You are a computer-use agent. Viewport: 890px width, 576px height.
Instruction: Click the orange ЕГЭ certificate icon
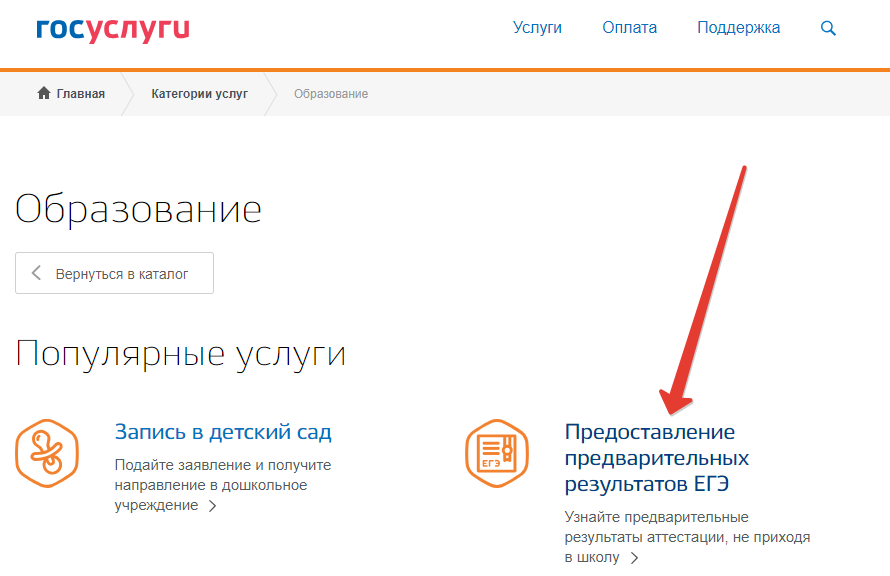tap(496, 453)
